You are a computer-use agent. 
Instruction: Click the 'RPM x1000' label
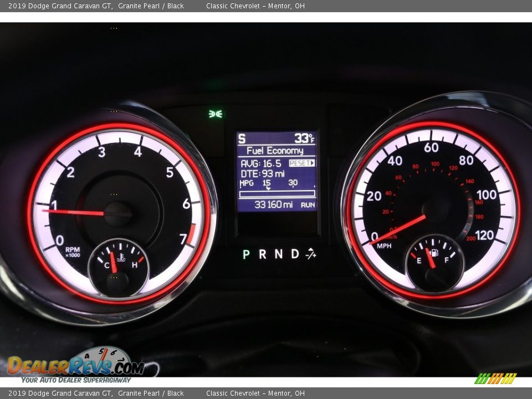tap(73, 252)
